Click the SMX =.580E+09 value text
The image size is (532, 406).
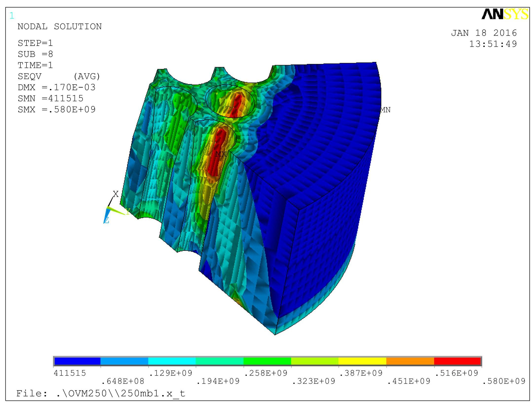[56, 110]
